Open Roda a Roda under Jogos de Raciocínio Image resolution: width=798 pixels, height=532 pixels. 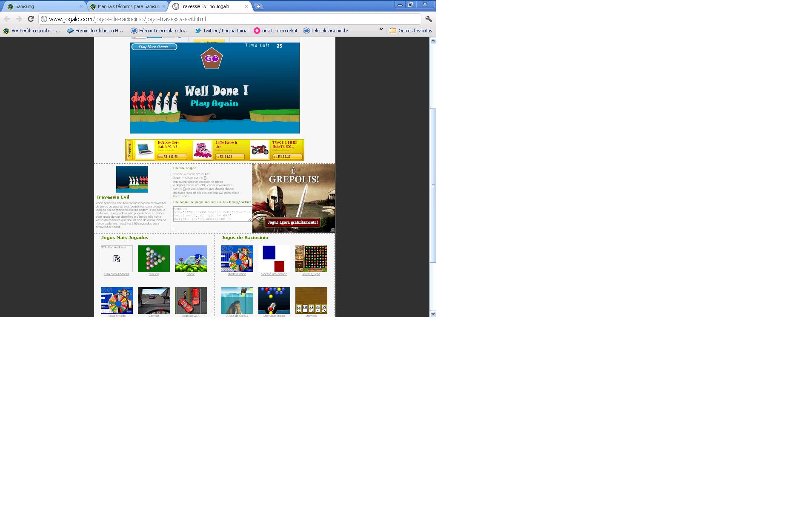coord(237,259)
